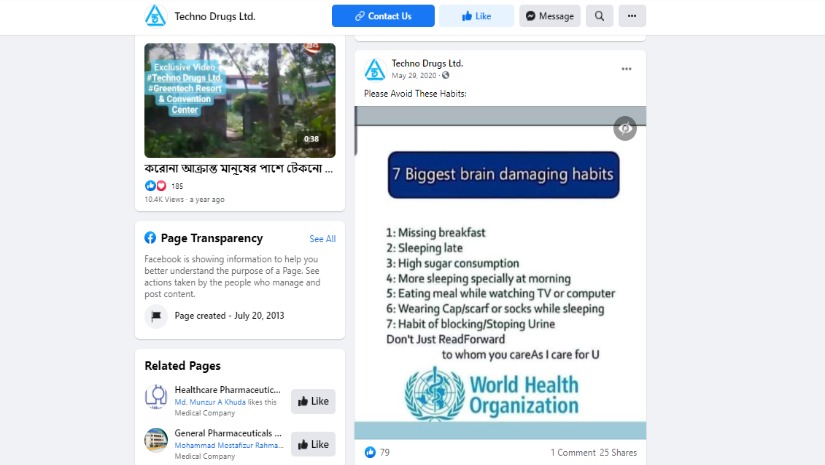Open Message to Techno Drugs Ltd.
Viewport: 825px width, 465px height.
[550, 16]
